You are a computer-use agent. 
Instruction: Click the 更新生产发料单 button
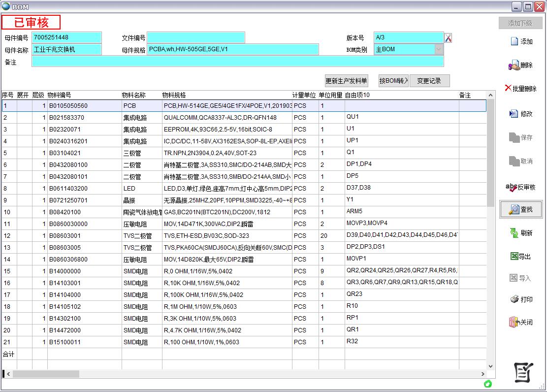coord(346,81)
